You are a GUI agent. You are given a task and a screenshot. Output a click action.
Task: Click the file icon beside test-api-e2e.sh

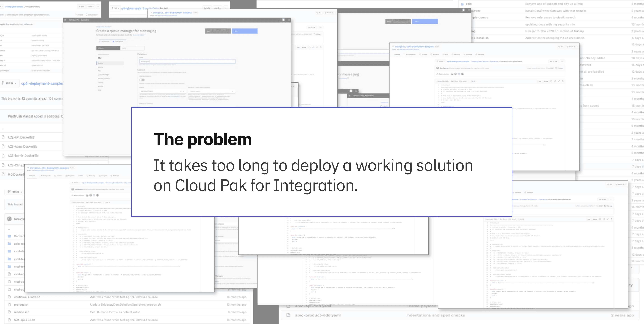tap(9, 320)
